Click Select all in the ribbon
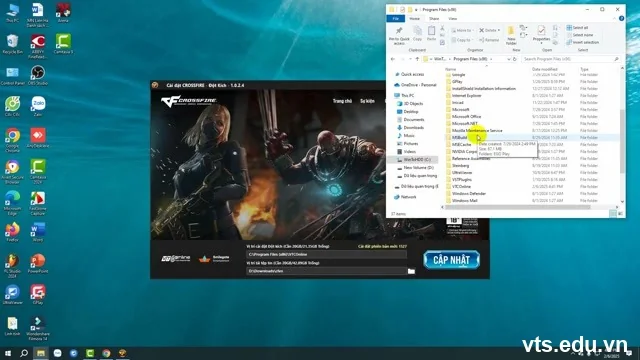The height and width of the screenshot is (360, 640). tap(578, 28)
